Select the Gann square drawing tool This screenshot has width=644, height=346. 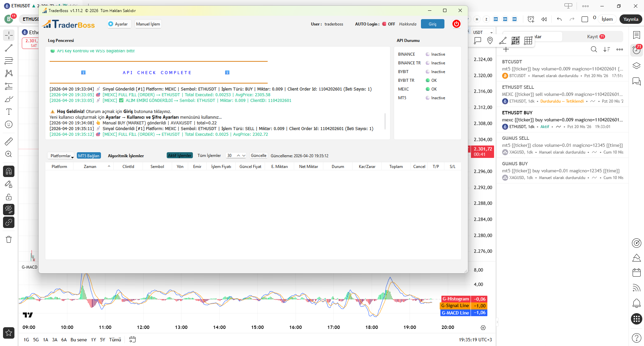[516, 41]
